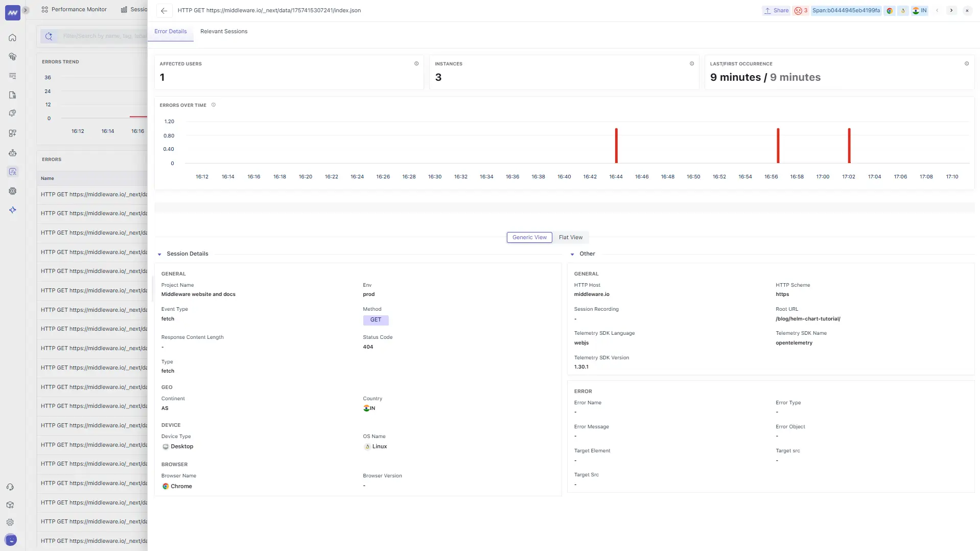Click the Middleware logo at sidebar top
This screenshot has height=551, width=980.
(12, 12)
